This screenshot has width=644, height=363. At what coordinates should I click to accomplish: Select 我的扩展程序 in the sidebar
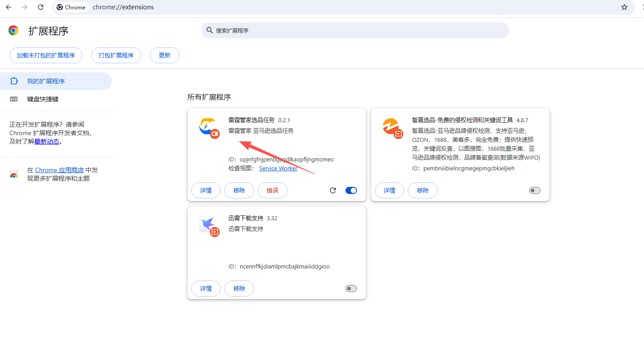(46, 81)
